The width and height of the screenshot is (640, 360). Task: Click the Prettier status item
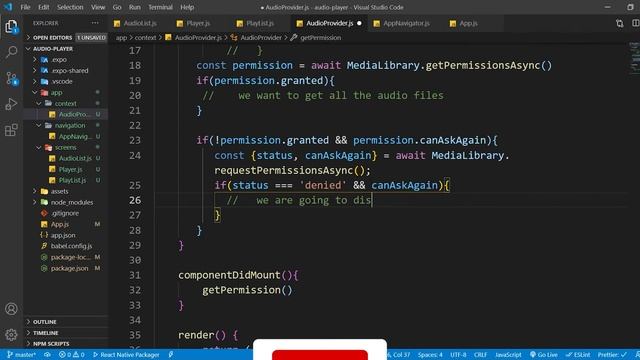[x=612, y=355]
